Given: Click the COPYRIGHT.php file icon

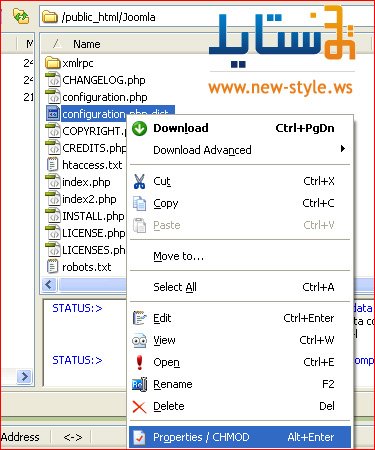Looking at the screenshot, I should (52, 131).
